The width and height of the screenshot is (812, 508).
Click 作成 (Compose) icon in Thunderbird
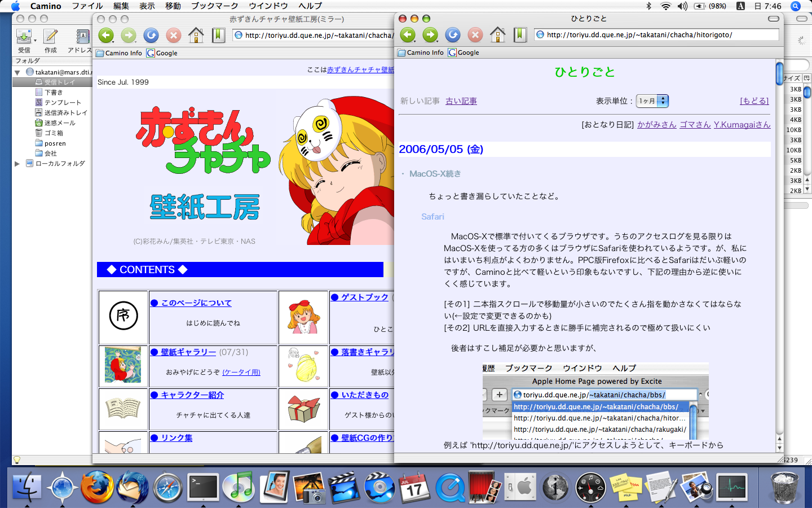[51, 41]
